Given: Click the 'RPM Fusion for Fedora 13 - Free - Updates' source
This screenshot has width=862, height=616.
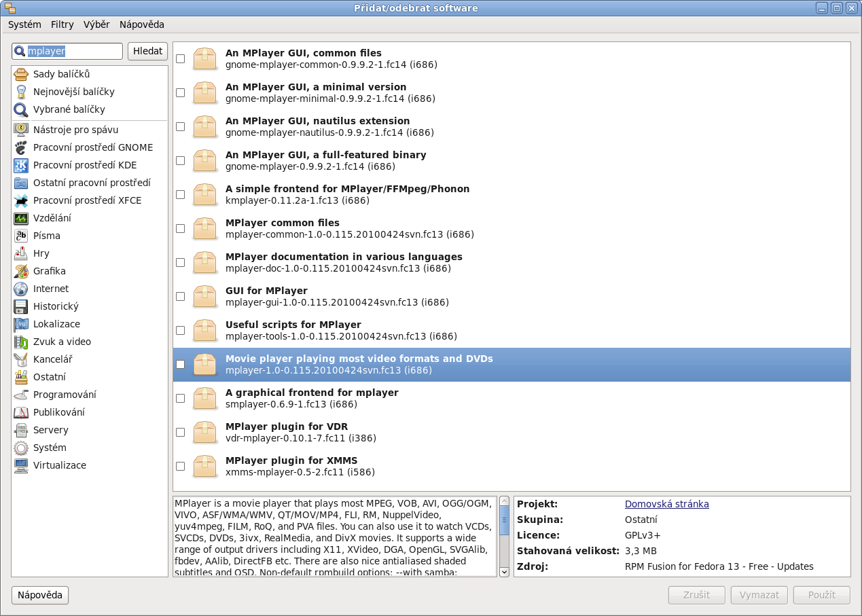Looking at the screenshot, I should (719, 566).
